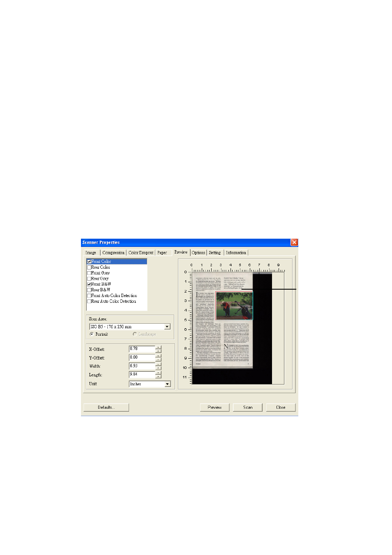This screenshot has width=392, height=555.
Task: Select the Preview tab
Action: [181, 252]
